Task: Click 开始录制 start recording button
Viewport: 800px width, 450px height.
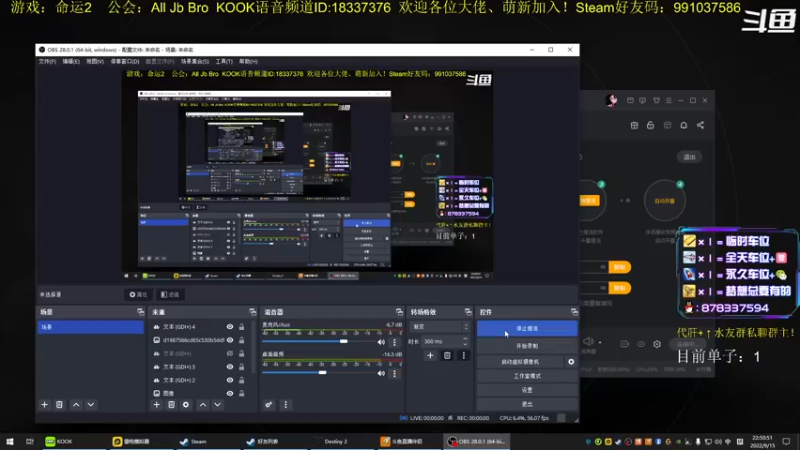Action: pos(527,346)
